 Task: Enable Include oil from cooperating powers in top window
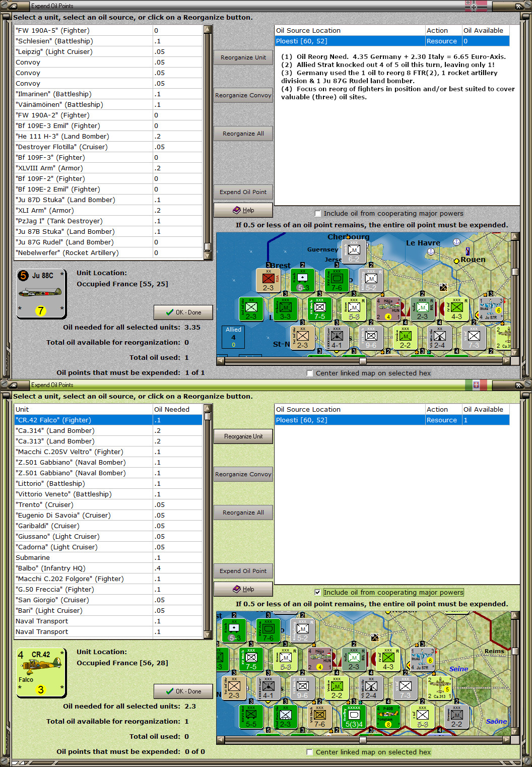(x=317, y=214)
